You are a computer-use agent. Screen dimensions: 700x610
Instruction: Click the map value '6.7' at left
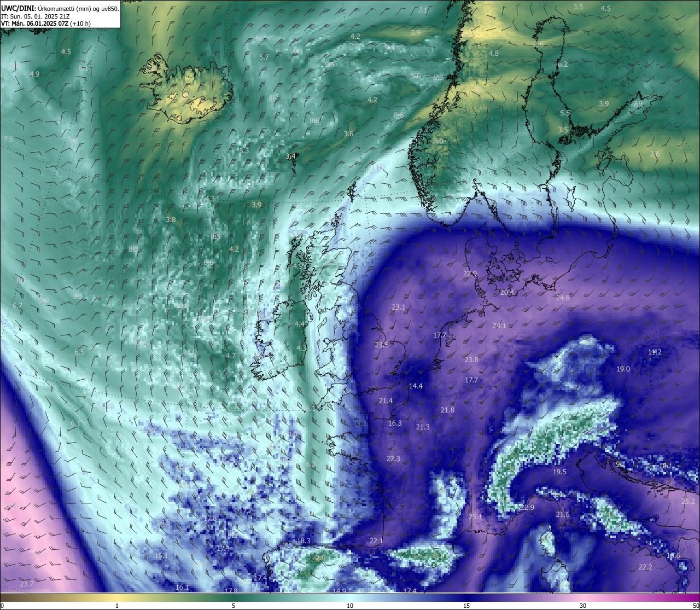coord(17,306)
